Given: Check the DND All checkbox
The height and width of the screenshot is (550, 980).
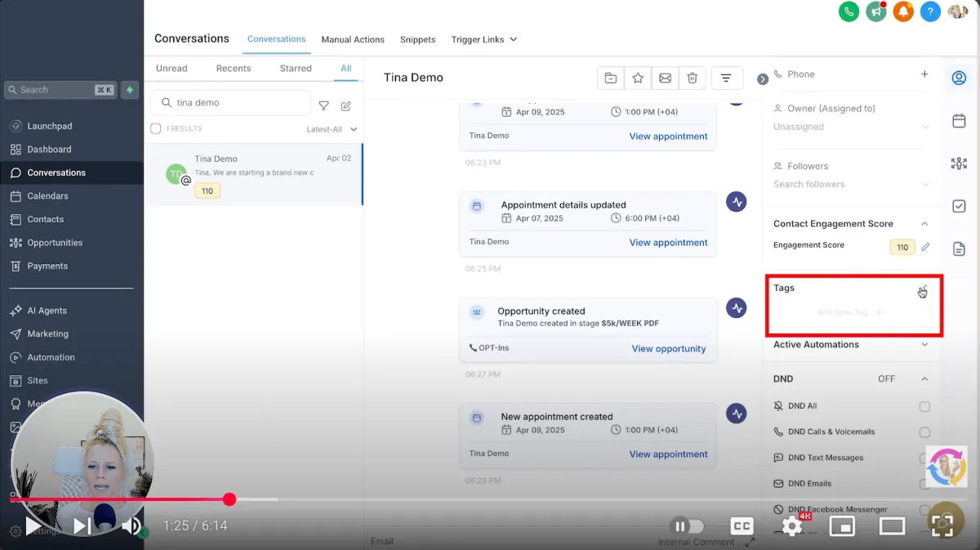Looking at the screenshot, I should pos(924,406).
